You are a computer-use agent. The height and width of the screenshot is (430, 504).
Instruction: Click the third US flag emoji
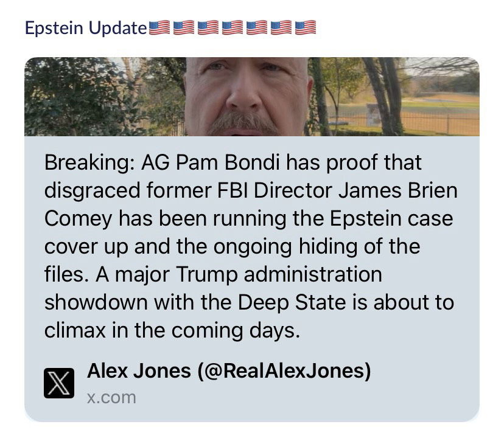[208, 28]
